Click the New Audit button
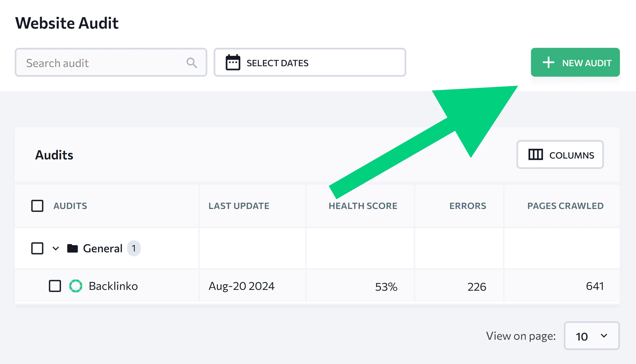Screen dimensions: 636x364 [575, 63]
